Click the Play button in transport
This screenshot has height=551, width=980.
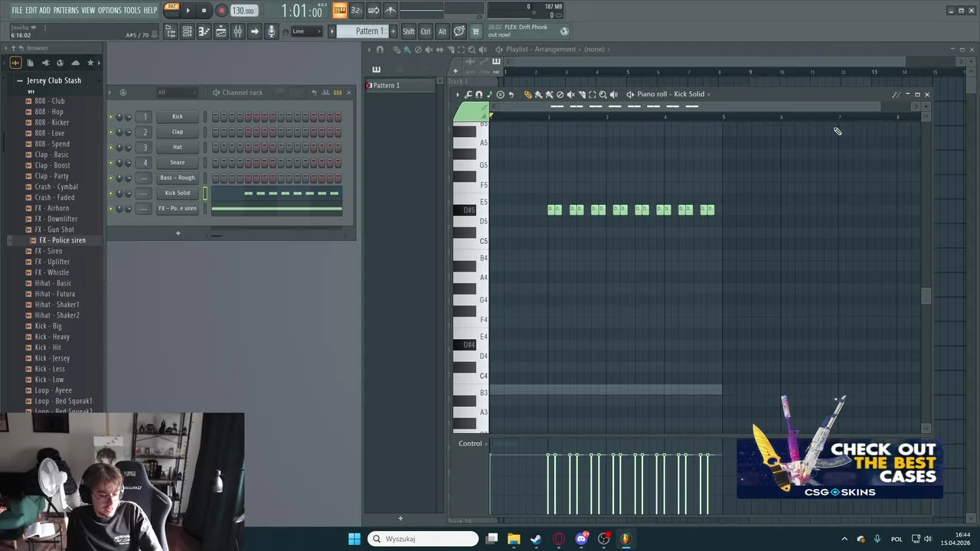point(188,10)
